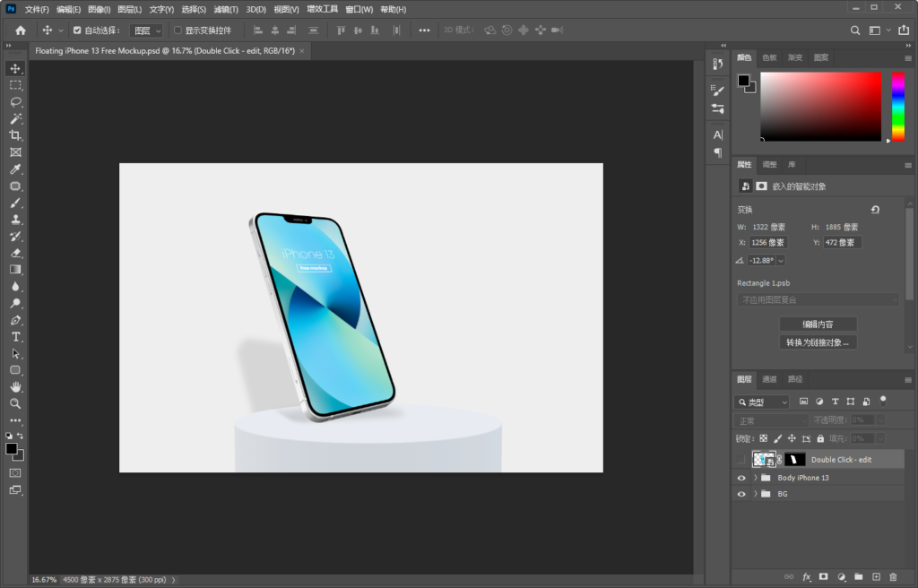
Task: Open the 类型 layer filter dropdown
Action: [x=762, y=402]
